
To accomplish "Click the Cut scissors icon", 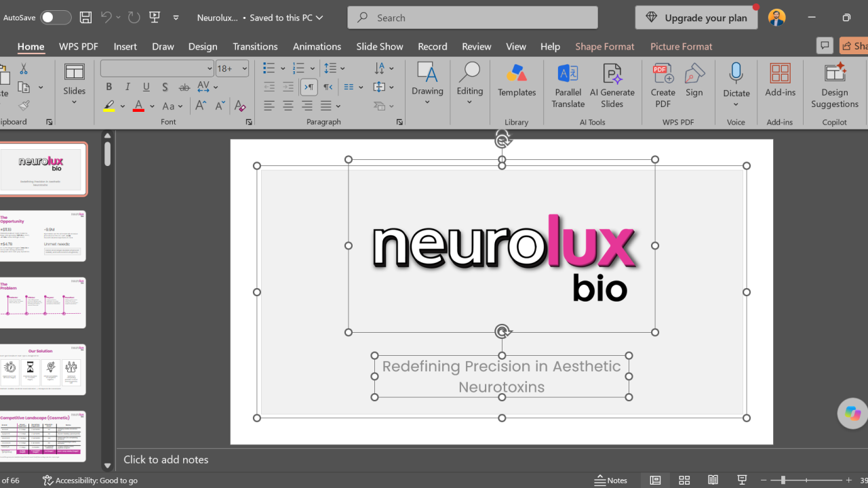I will pos(24,69).
